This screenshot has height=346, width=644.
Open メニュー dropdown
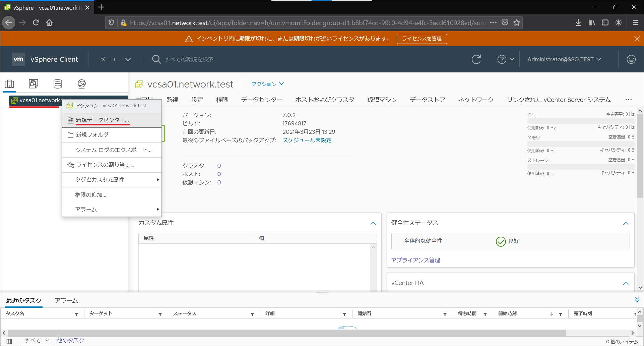115,59
